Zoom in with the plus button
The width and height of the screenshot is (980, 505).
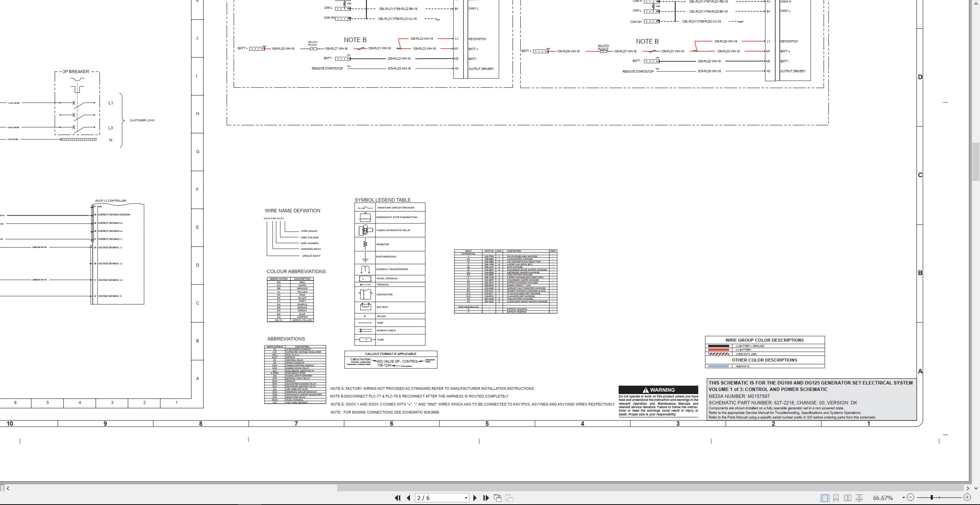point(967,497)
